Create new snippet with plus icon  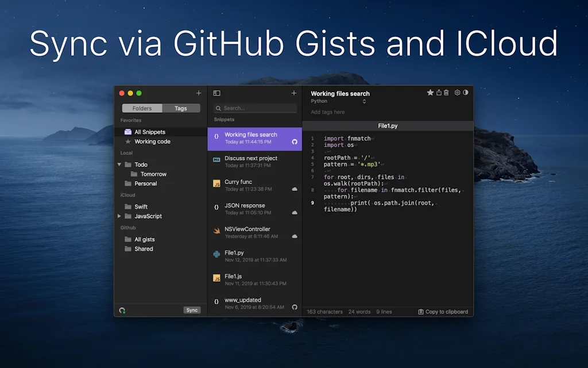294,93
